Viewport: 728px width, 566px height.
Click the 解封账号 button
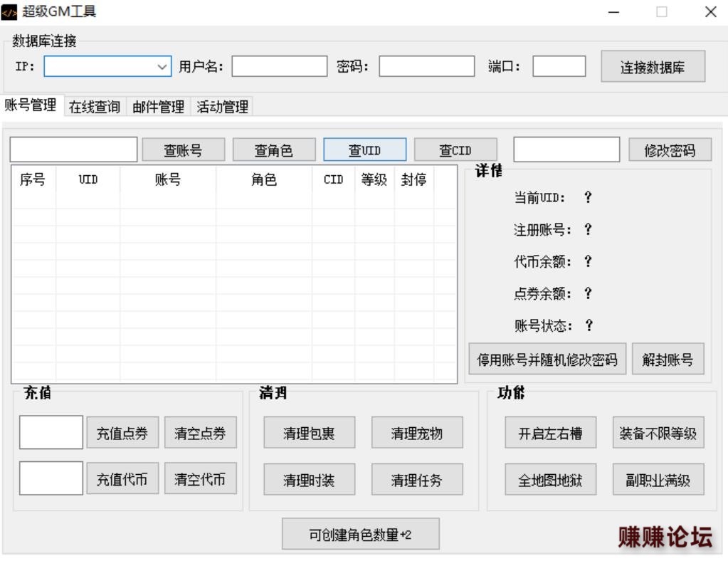tap(668, 360)
